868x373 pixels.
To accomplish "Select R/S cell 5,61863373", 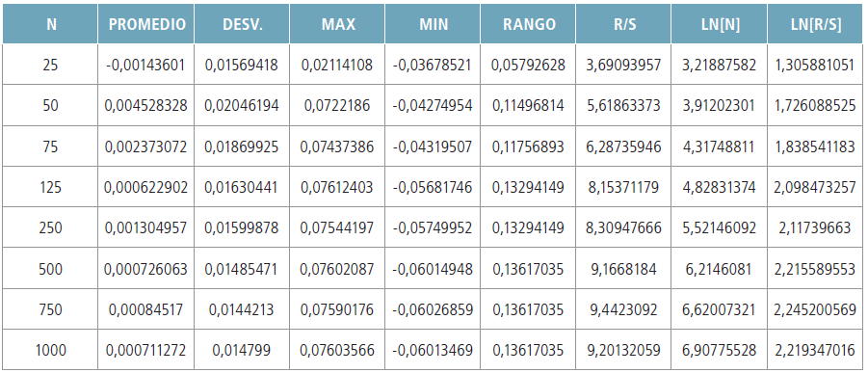I will (623, 105).
